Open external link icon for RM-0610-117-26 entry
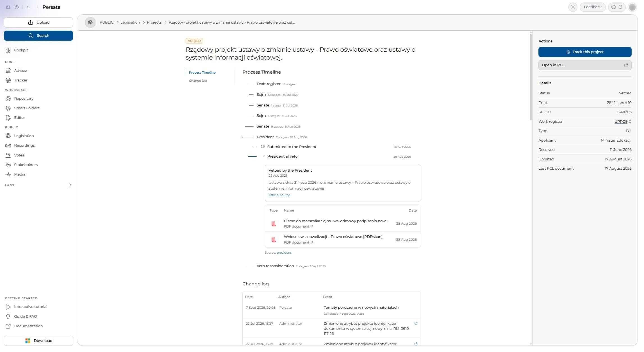 [416, 323]
